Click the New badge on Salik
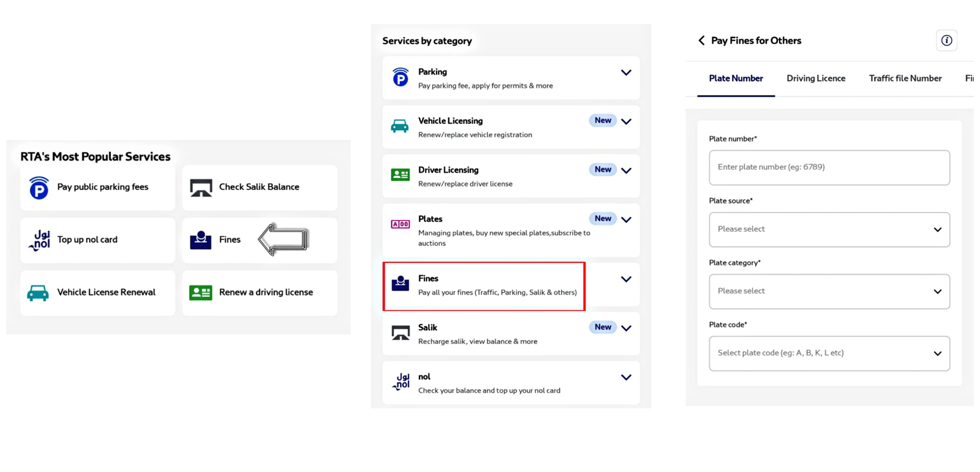The height and width of the screenshot is (472, 980). 603,327
